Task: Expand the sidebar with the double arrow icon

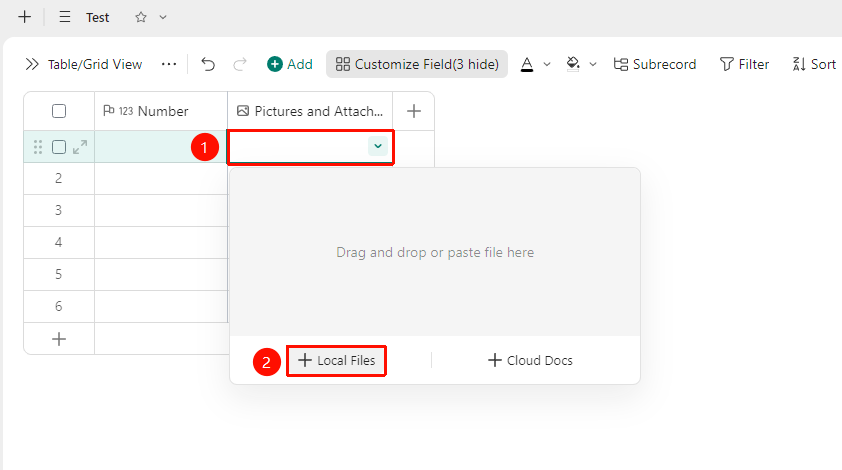Action: click(x=32, y=64)
